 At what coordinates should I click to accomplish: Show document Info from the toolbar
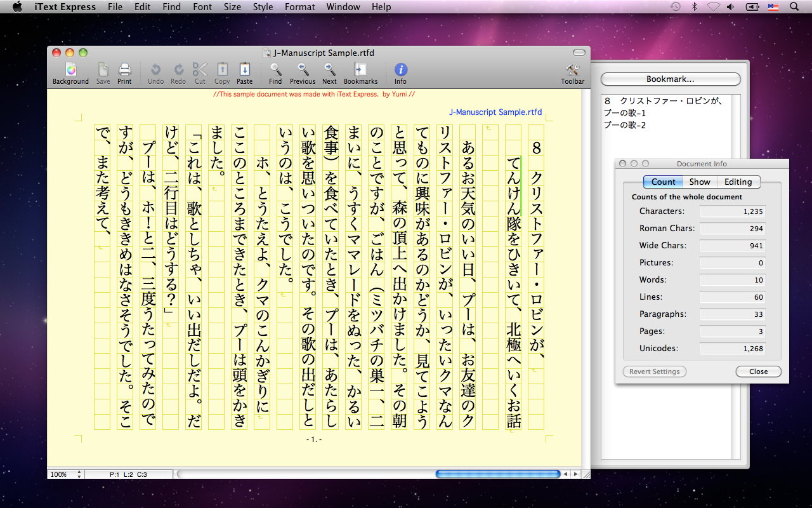(400, 70)
